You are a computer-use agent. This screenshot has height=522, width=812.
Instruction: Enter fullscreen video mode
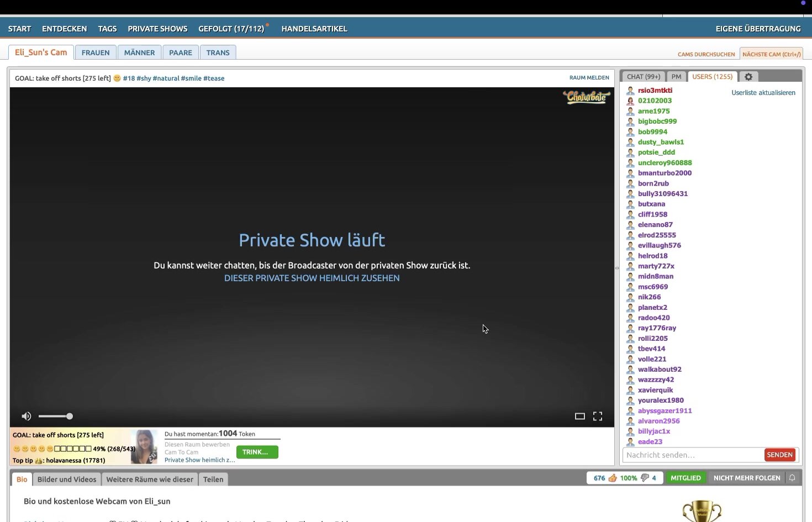coord(598,416)
